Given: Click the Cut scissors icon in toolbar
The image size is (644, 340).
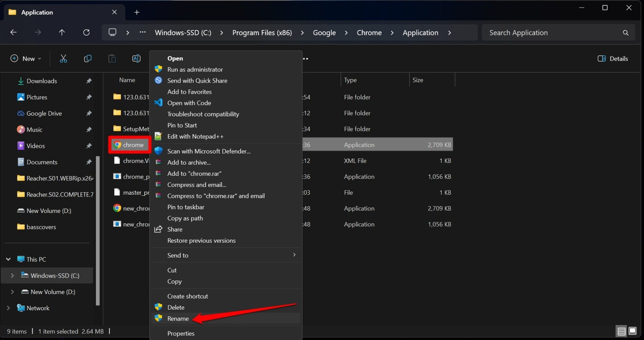Looking at the screenshot, I should pyautogui.click(x=63, y=59).
